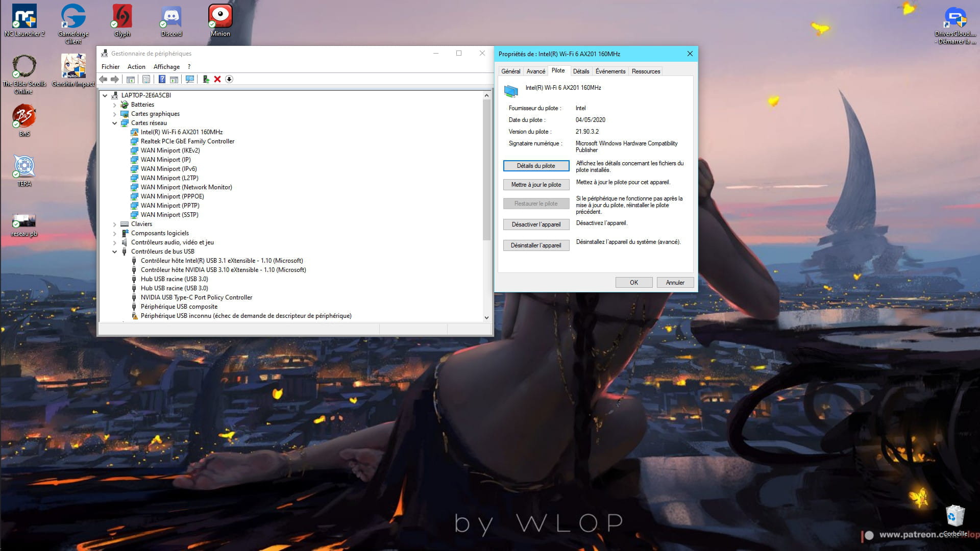This screenshot has width=980, height=551.
Task: Open the reseau pb image file
Action: tap(24, 225)
